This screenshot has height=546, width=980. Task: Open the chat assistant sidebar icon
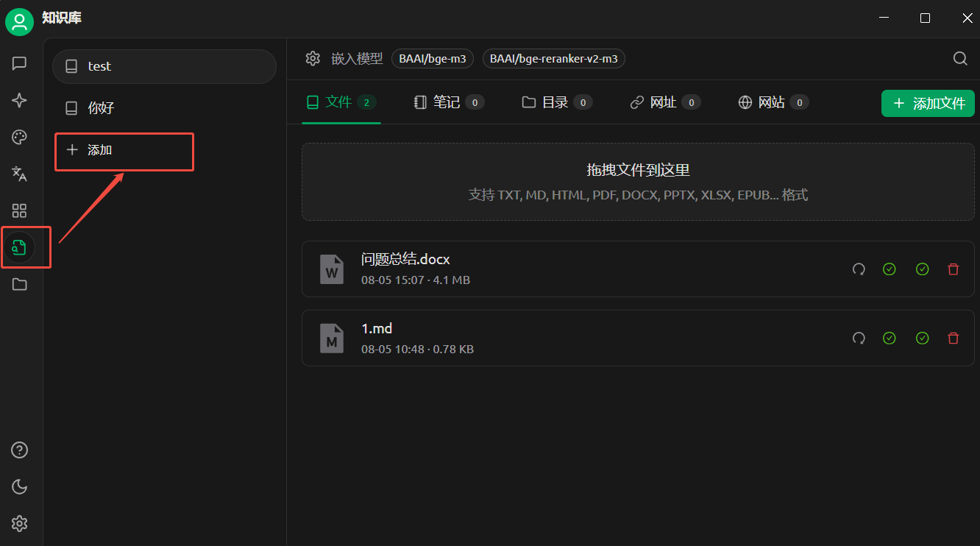(x=20, y=63)
